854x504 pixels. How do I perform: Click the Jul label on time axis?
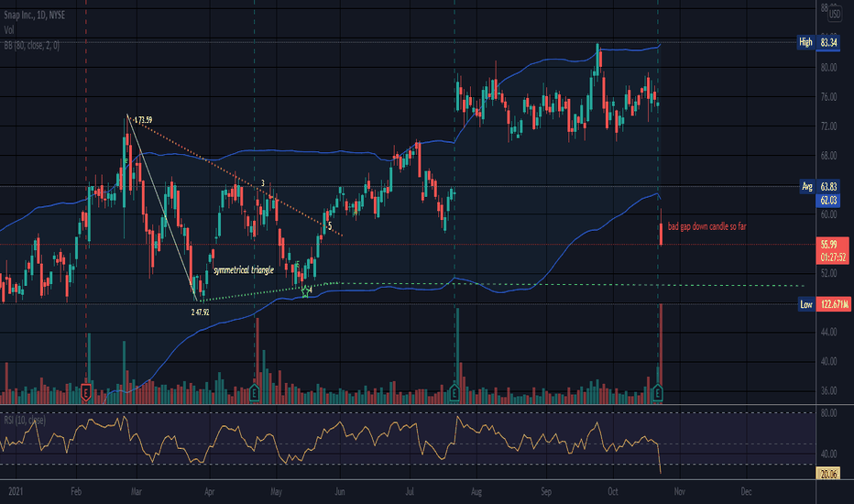409,491
